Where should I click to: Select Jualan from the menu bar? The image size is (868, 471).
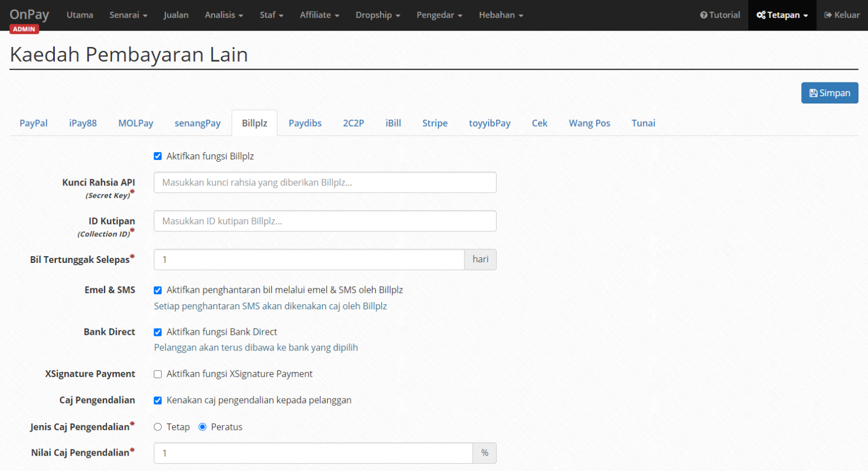click(176, 15)
